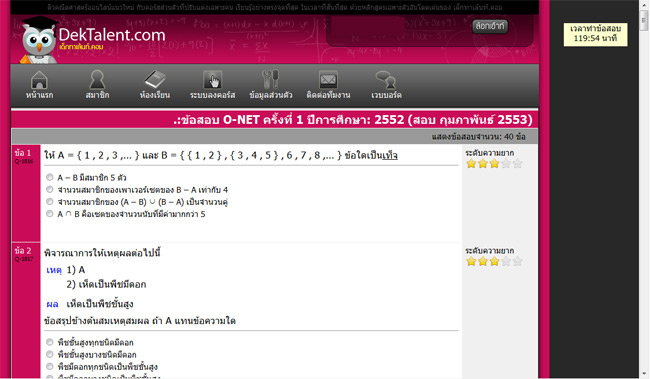Click the ระบบลงคอร์ส menu label
The height and width of the screenshot is (379, 650).
(213, 95)
